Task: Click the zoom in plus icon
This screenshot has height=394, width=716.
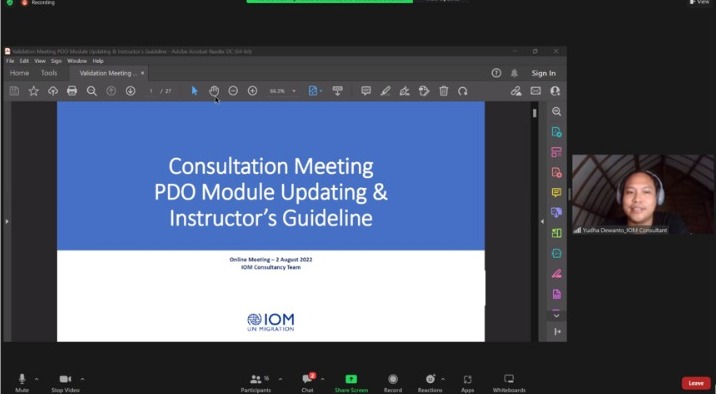Action: pyautogui.click(x=252, y=91)
